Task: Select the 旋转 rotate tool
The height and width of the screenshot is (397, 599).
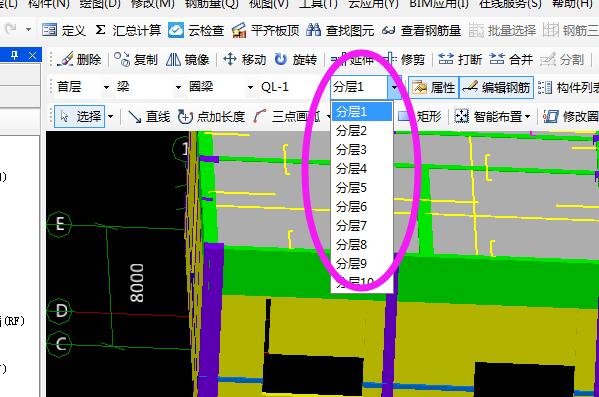Action: (x=296, y=60)
